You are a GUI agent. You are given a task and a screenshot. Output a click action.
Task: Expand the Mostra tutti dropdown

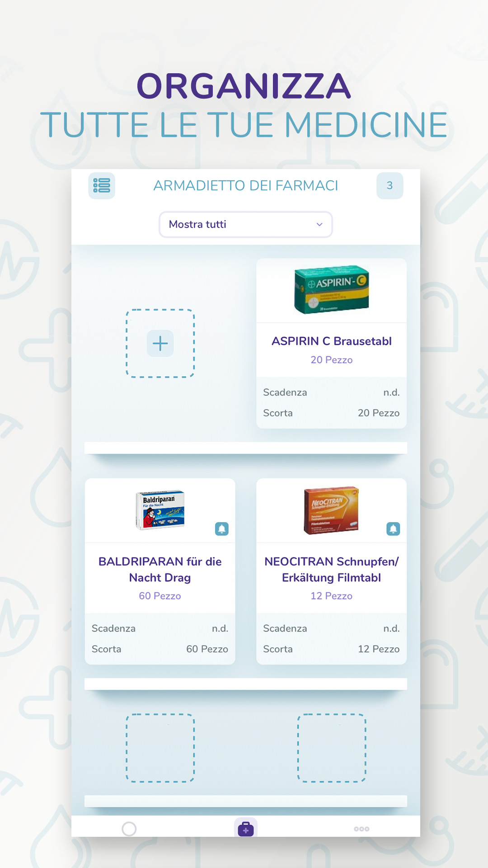coord(246,224)
